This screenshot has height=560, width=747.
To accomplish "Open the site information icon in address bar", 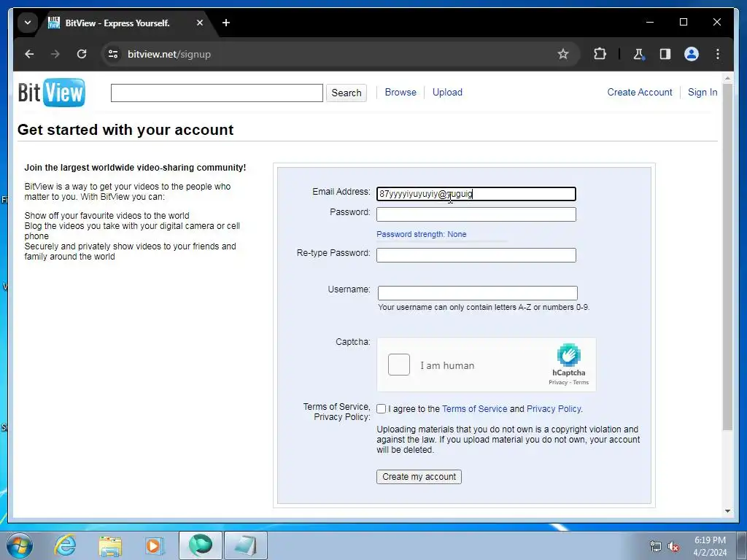I will [113, 54].
